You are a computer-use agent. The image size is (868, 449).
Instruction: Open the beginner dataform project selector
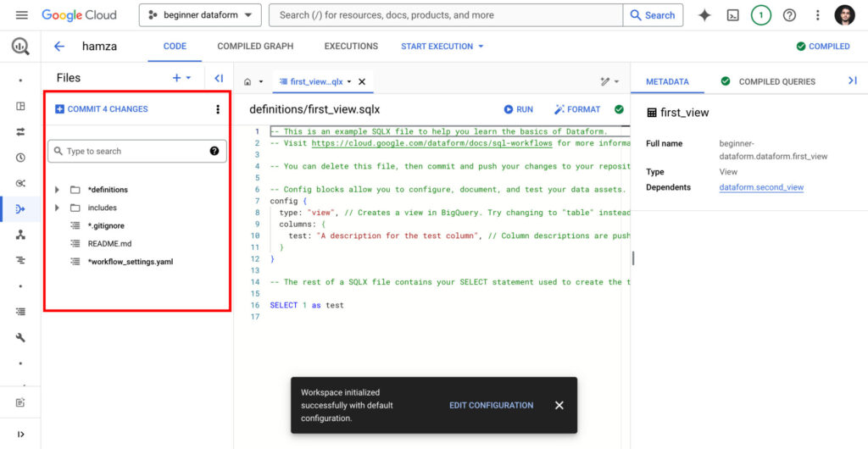pos(200,15)
